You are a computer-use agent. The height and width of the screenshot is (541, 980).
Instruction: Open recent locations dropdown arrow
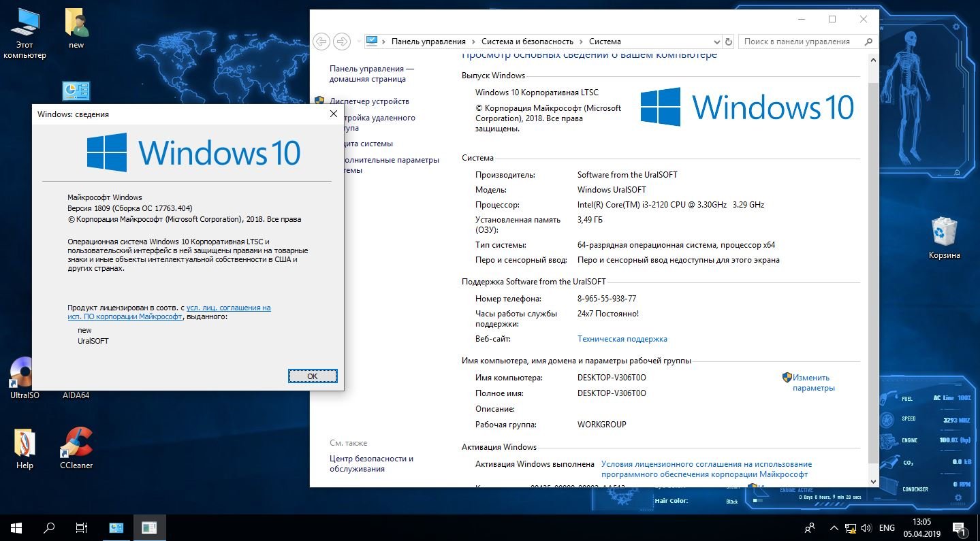359,42
